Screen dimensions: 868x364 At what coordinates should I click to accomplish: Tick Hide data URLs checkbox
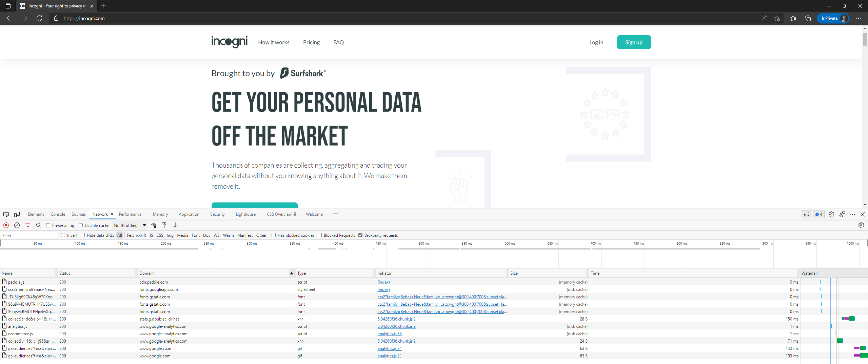pos(83,235)
